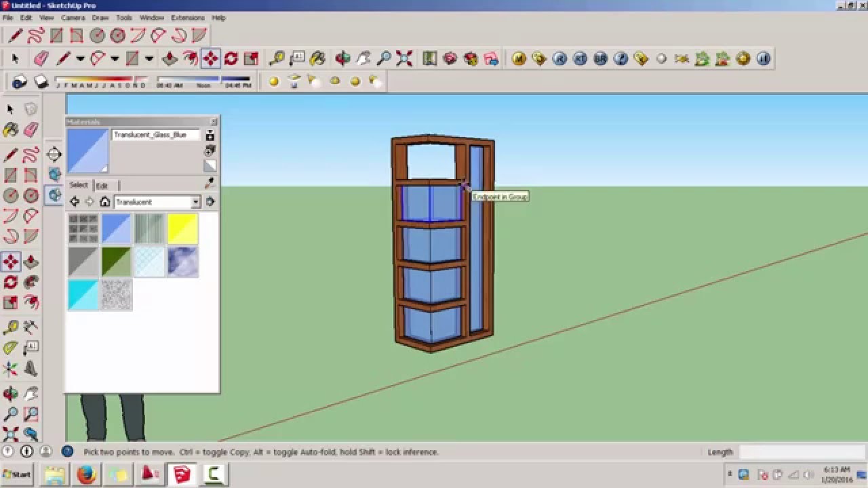Pick the cyan translucent material swatch

coord(83,295)
